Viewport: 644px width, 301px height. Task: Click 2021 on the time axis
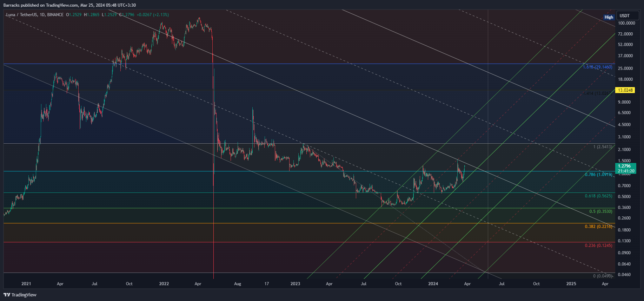click(x=26, y=284)
